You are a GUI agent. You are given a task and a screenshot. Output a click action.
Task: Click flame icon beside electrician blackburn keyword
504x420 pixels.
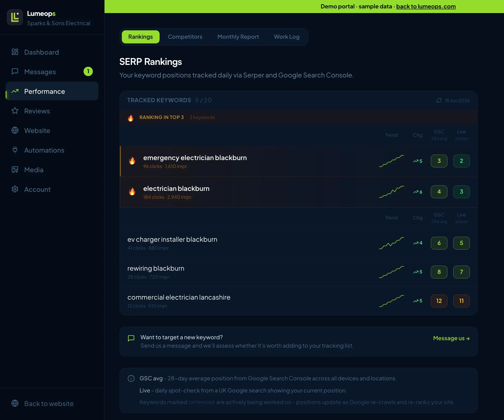pyautogui.click(x=132, y=191)
